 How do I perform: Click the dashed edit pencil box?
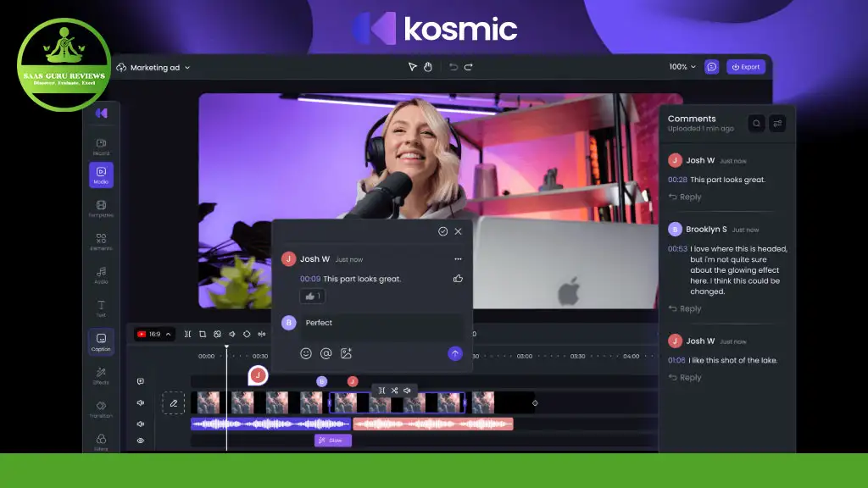pyautogui.click(x=173, y=403)
